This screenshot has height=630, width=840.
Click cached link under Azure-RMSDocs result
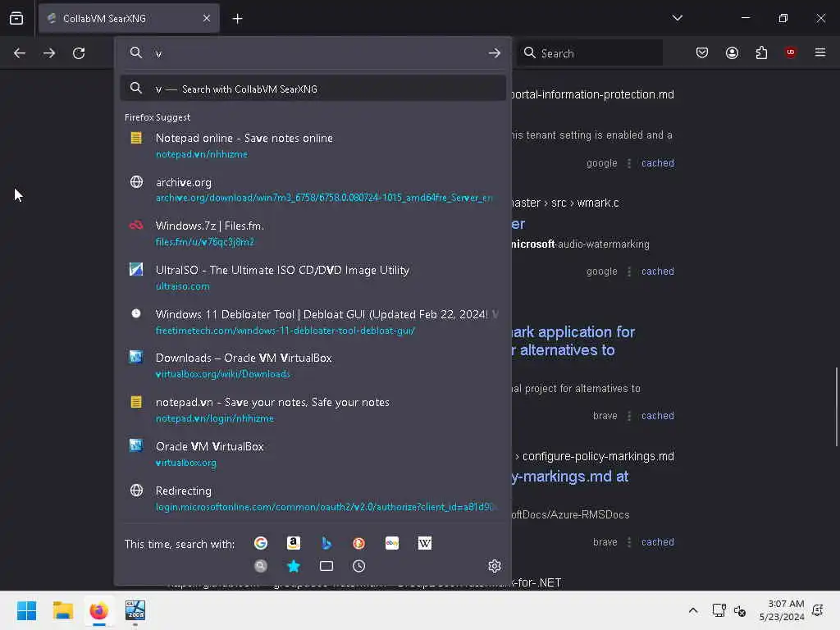(x=657, y=542)
